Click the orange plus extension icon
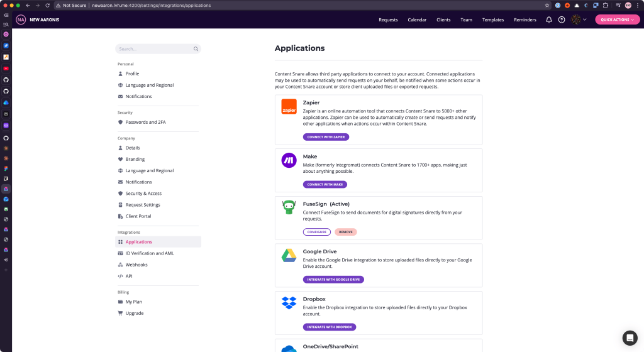 click(x=567, y=5)
